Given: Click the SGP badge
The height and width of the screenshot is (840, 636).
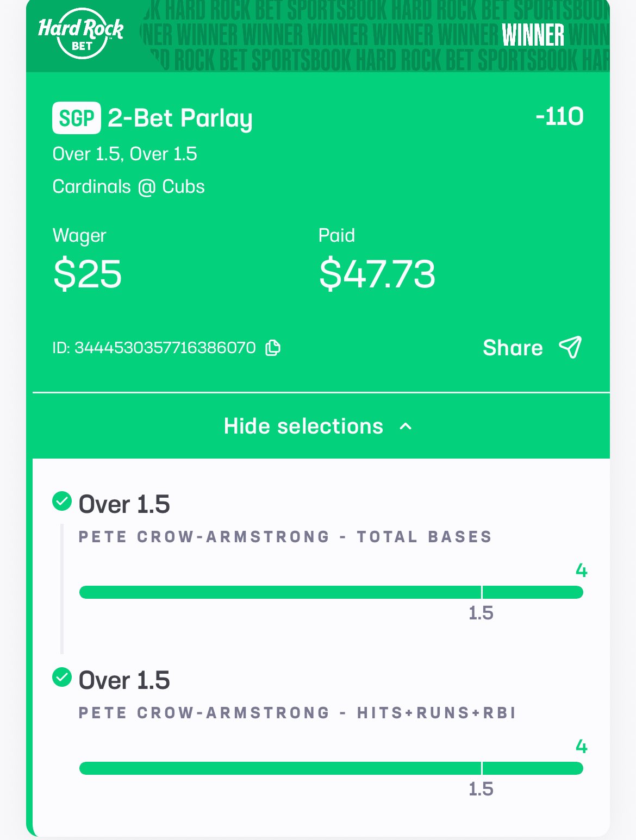Looking at the screenshot, I should [76, 118].
